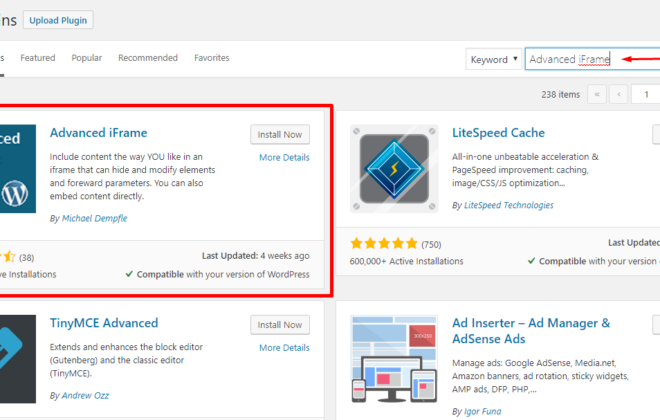Click the LiteSpeed Cache five-star rating
The width and height of the screenshot is (660, 420).
pyautogui.click(x=384, y=244)
